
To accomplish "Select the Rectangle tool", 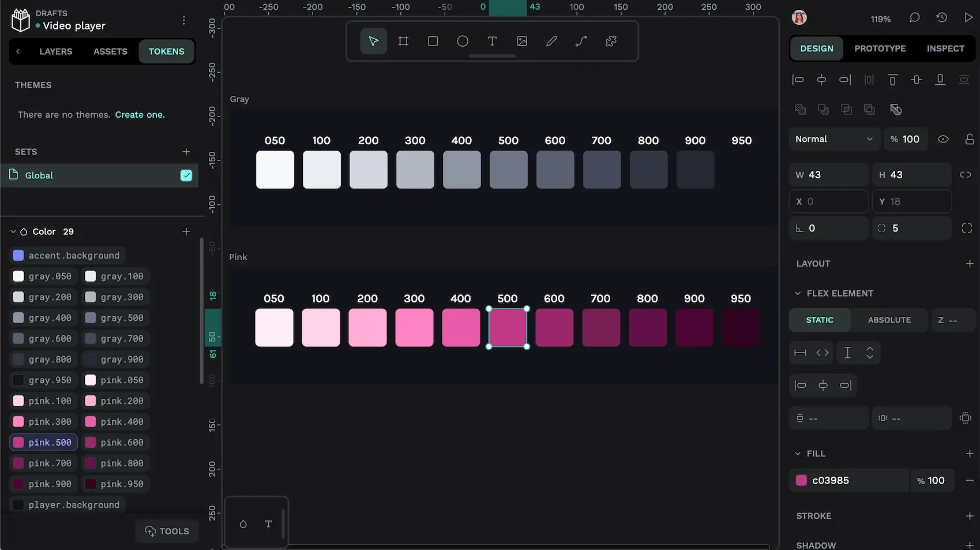I will pos(433,41).
